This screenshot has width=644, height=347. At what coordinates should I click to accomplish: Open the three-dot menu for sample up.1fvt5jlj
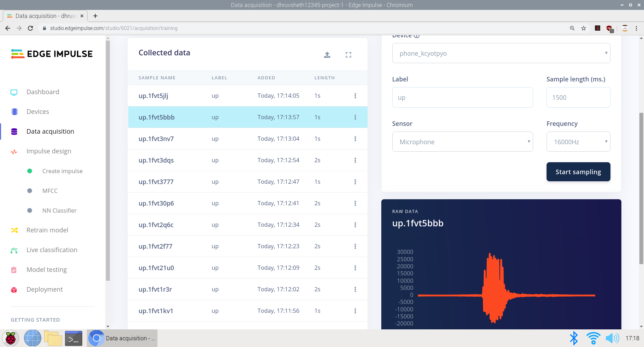tap(355, 96)
